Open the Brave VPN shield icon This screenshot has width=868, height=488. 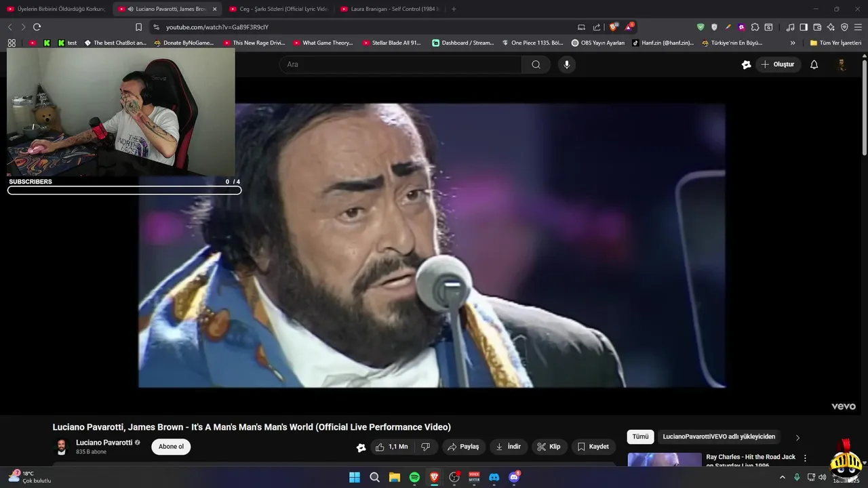click(x=844, y=27)
